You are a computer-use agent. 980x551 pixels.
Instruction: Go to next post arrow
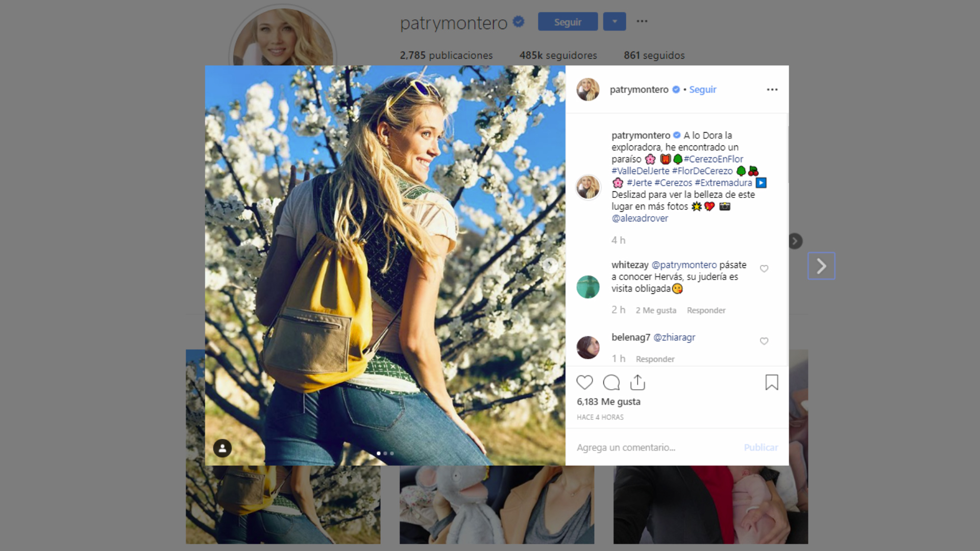coord(821,266)
